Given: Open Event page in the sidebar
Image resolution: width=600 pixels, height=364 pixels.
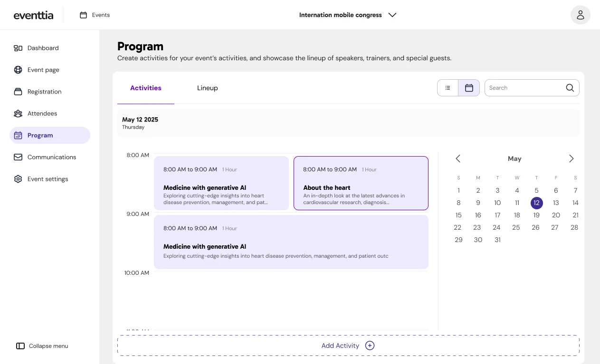Looking at the screenshot, I should [x=50, y=70].
